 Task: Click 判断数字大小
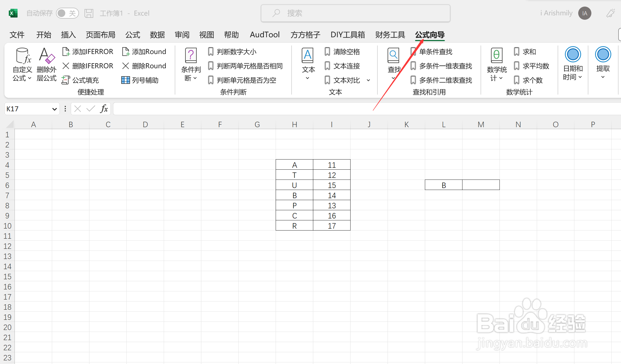(232, 52)
